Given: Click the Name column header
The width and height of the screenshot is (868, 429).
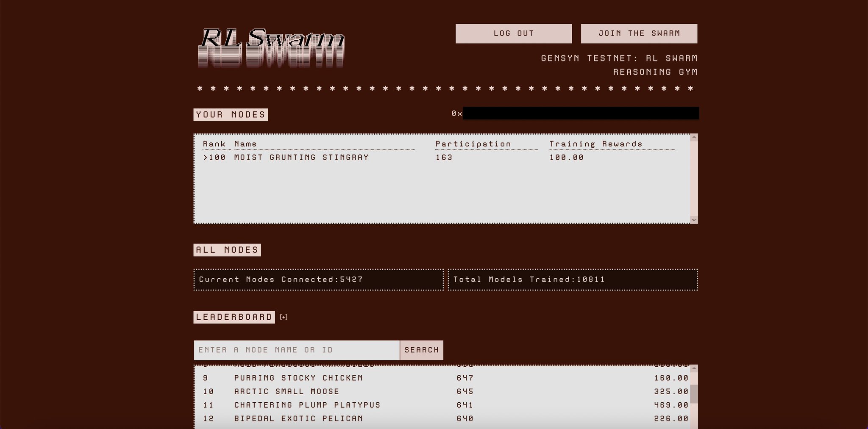Looking at the screenshot, I should pos(245,144).
